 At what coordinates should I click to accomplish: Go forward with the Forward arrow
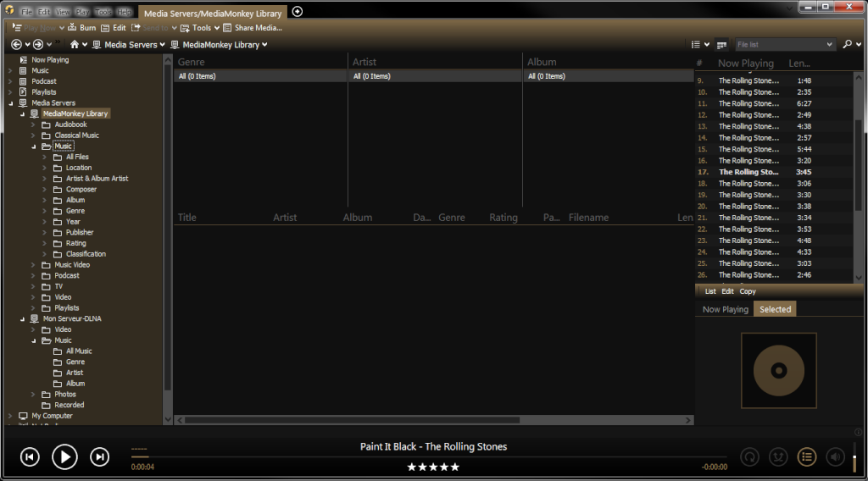coord(38,44)
